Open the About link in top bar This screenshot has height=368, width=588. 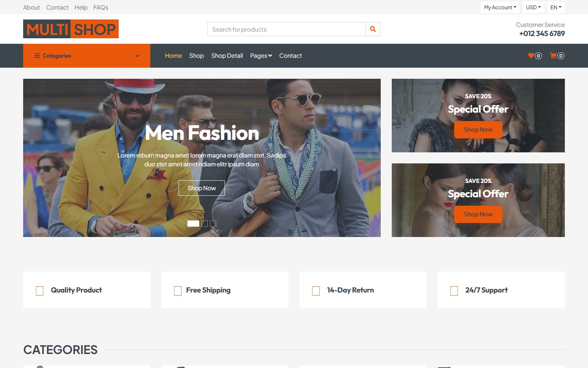tap(32, 7)
